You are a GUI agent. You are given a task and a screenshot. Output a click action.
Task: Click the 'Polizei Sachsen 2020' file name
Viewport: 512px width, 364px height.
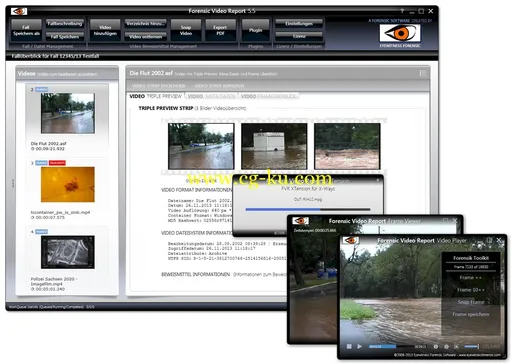click(54, 281)
